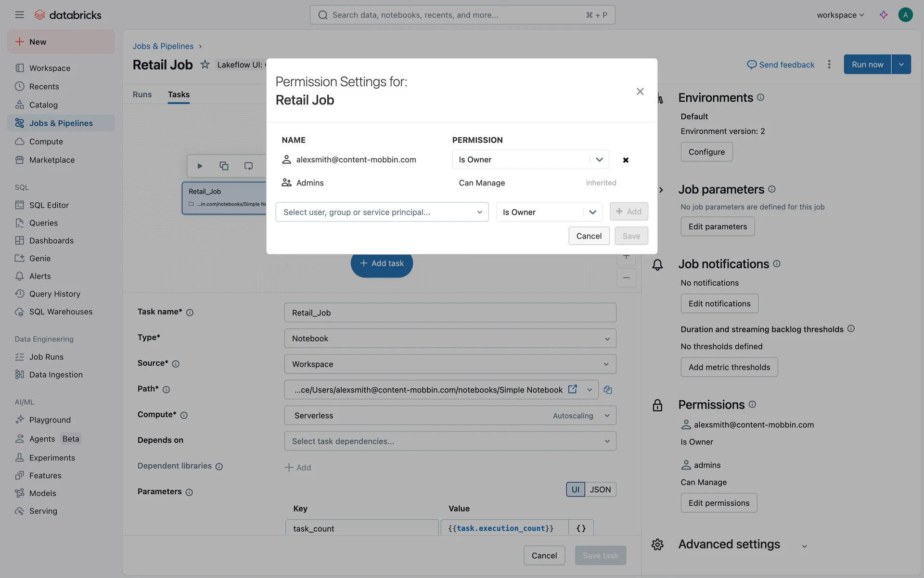
Task: Open SQL Editor from sidebar
Action: pyautogui.click(x=49, y=205)
